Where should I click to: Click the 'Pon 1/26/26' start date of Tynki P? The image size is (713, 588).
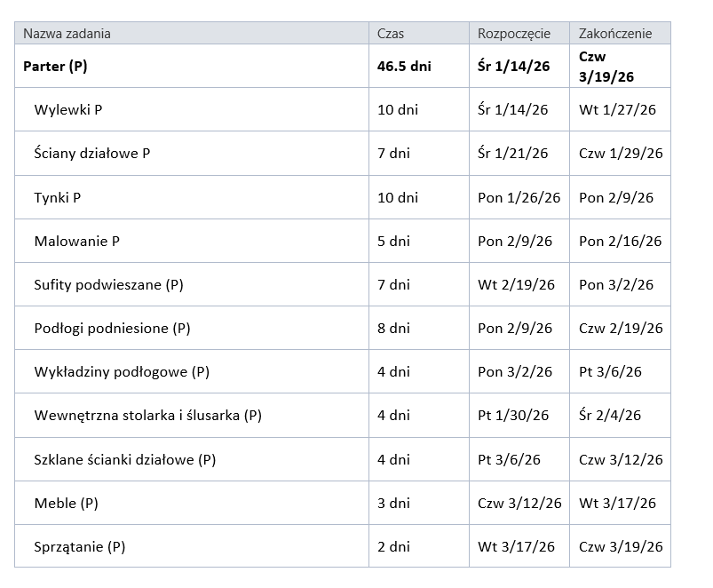[519, 198]
